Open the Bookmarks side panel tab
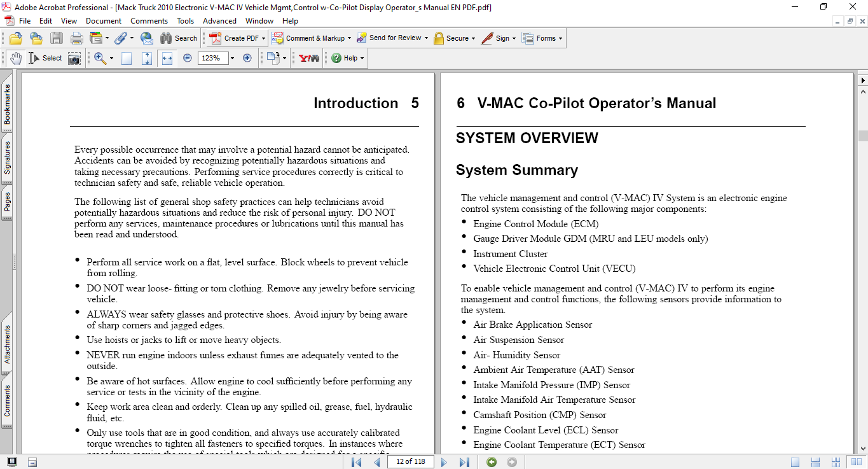868x469 pixels. tap(7, 105)
